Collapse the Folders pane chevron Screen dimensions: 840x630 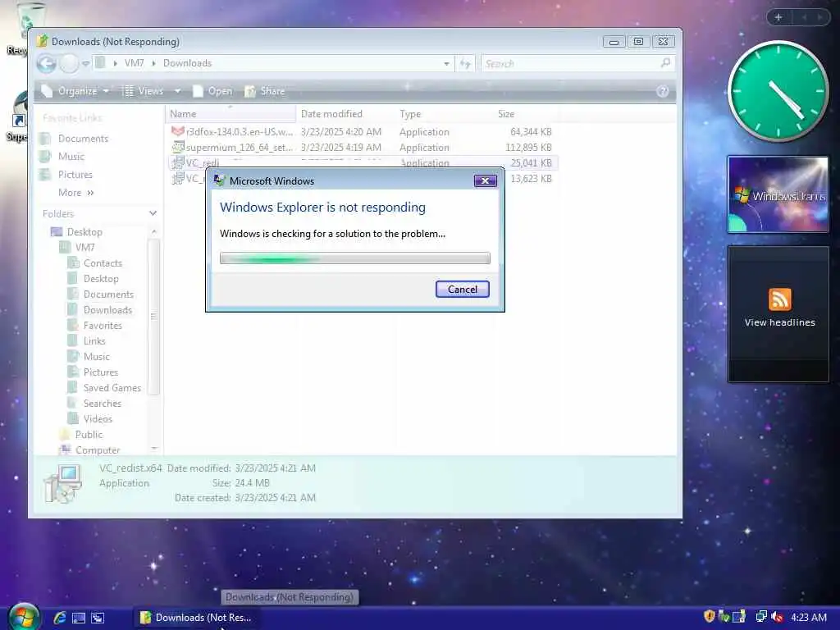pos(153,213)
